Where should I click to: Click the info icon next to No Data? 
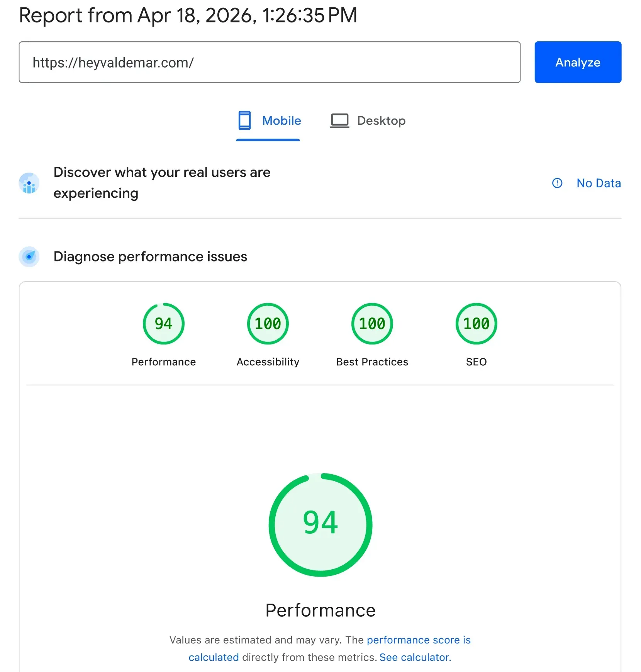point(557,183)
